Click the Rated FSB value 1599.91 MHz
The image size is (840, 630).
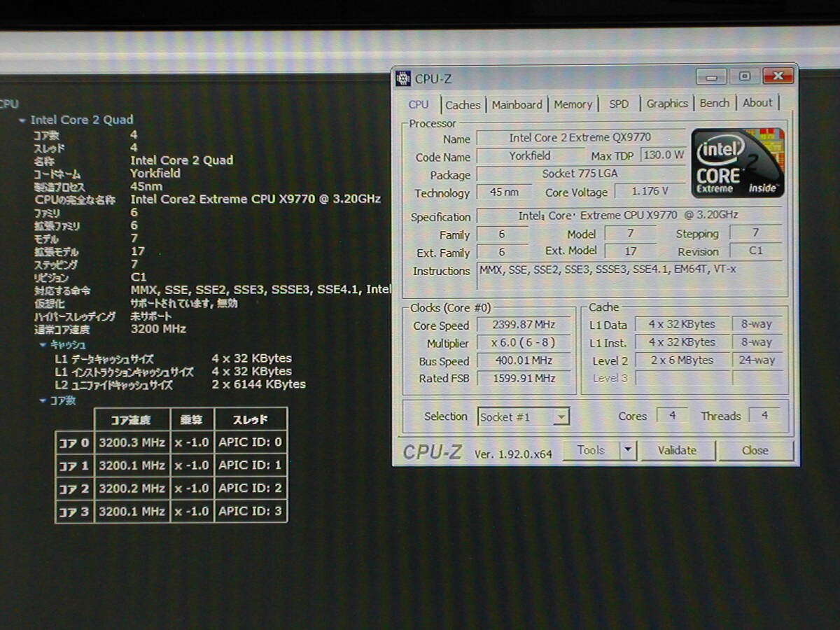pos(523,378)
